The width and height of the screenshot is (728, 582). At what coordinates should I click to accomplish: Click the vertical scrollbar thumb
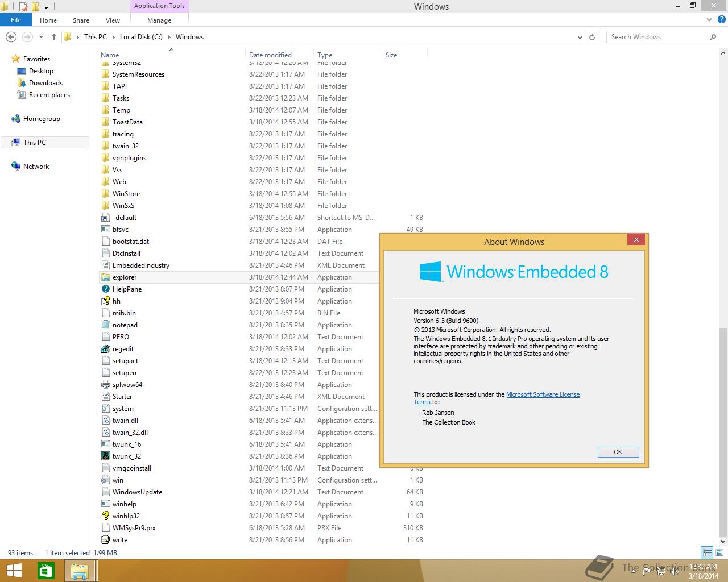coord(723,431)
